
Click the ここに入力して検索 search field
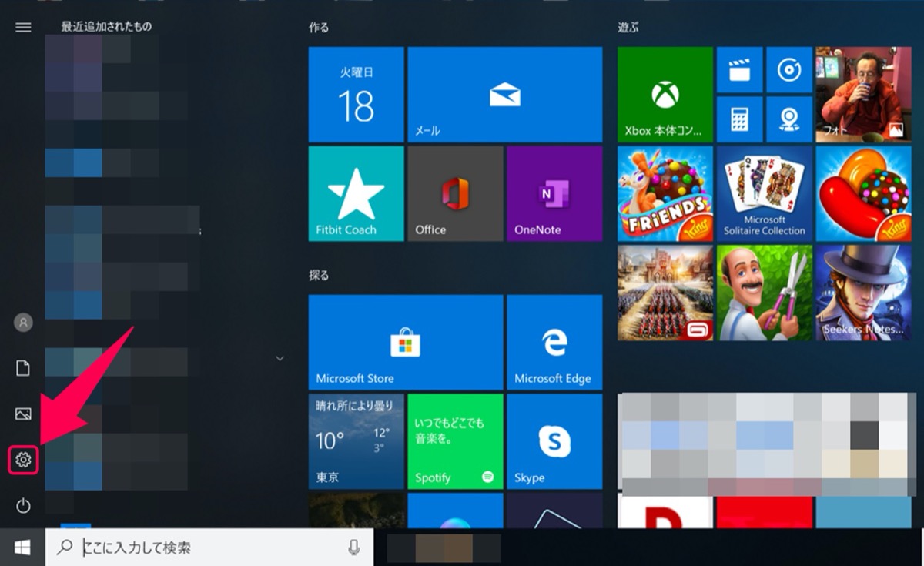(x=209, y=548)
